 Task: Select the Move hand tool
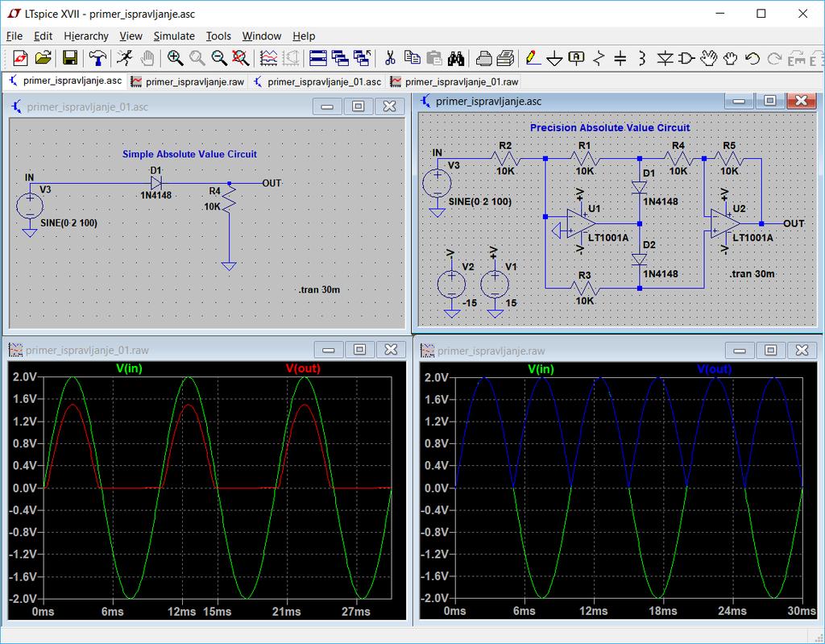[709, 58]
